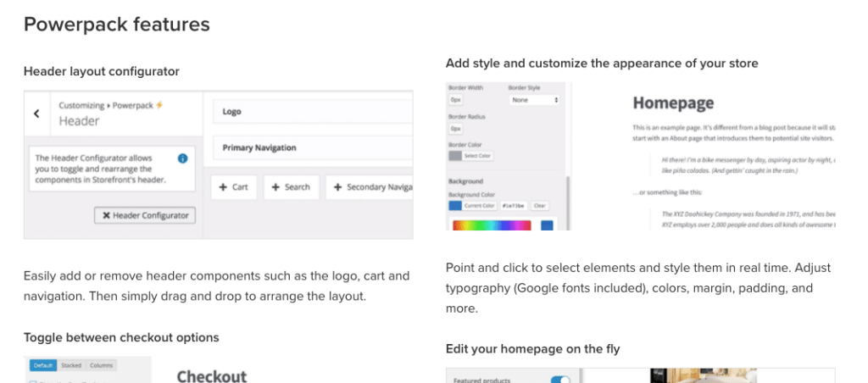
Task: Click the Toggle between checkout options heading
Action: pyautogui.click(x=121, y=337)
